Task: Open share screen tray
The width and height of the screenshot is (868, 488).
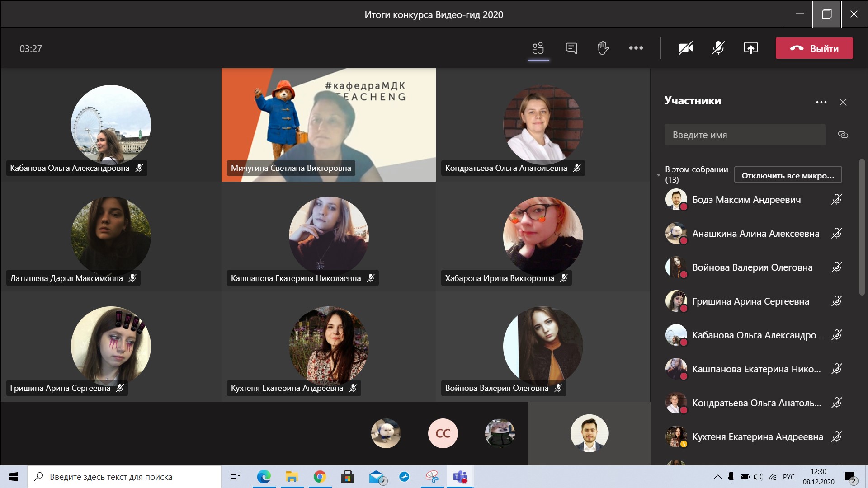Action: 750,48
